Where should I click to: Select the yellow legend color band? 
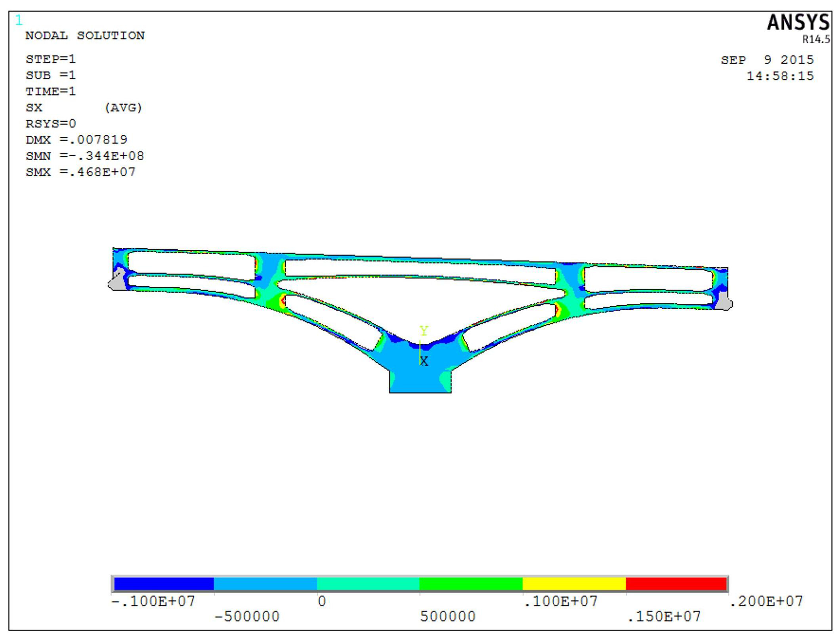point(574,584)
